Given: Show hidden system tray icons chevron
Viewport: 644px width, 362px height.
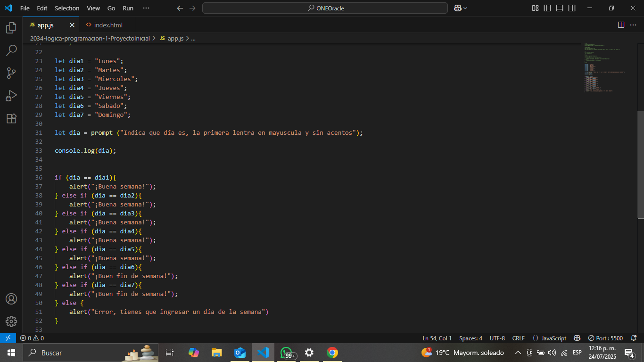Looking at the screenshot, I should (x=518, y=353).
